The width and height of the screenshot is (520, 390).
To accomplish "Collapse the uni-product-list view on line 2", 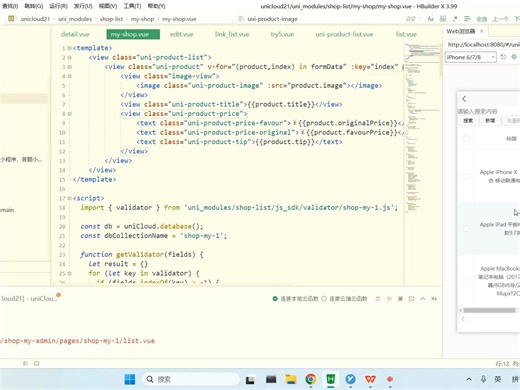I will pyautogui.click(x=69, y=57).
